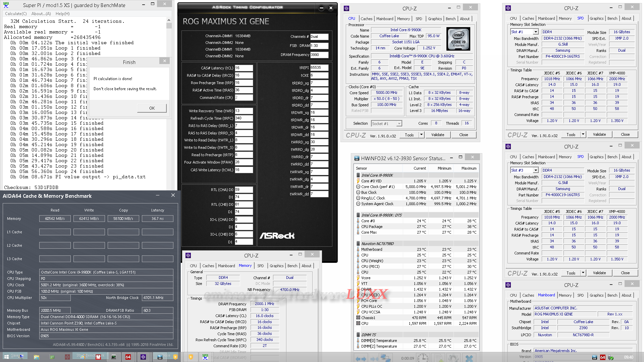Open the Tools dropdown arrow in the CPU-Z CPU window
This screenshot has width=644, height=362.
tap(421, 135)
